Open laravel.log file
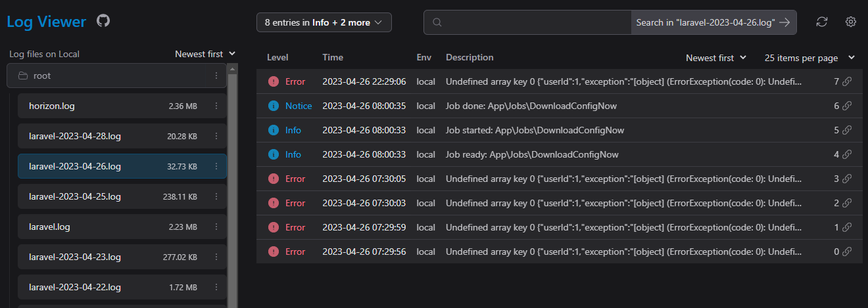868x308 pixels. (x=122, y=227)
